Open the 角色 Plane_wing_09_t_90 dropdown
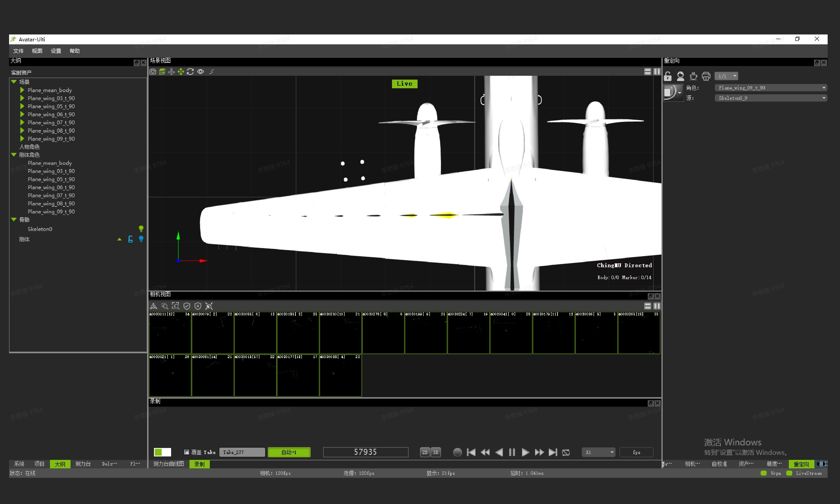Screen dimensions: 840x504 (770, 88)
